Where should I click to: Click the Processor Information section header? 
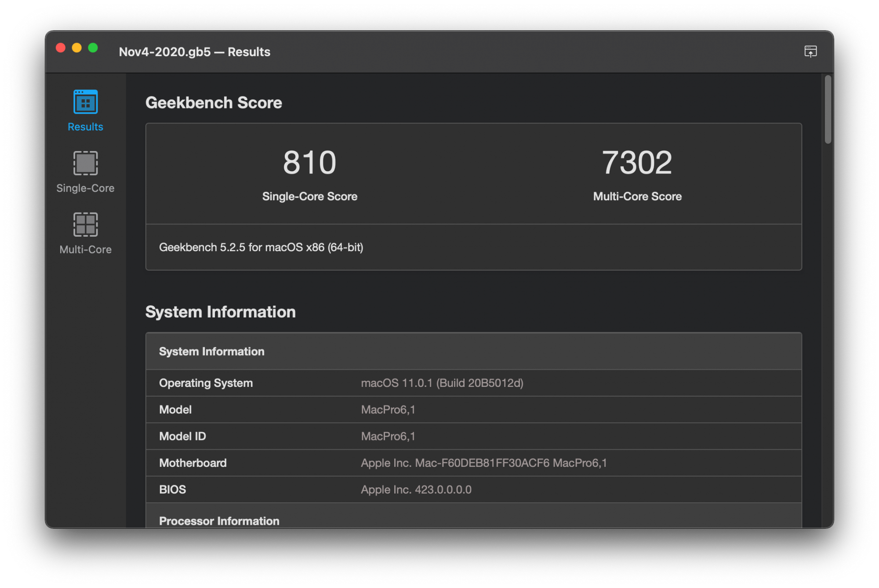tap(219, 521)
